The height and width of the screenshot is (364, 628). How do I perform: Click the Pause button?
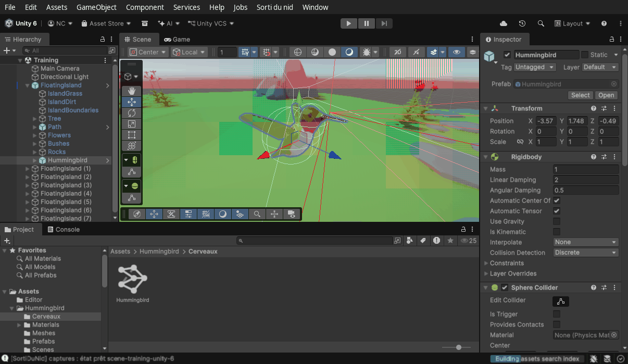[367, 23]
